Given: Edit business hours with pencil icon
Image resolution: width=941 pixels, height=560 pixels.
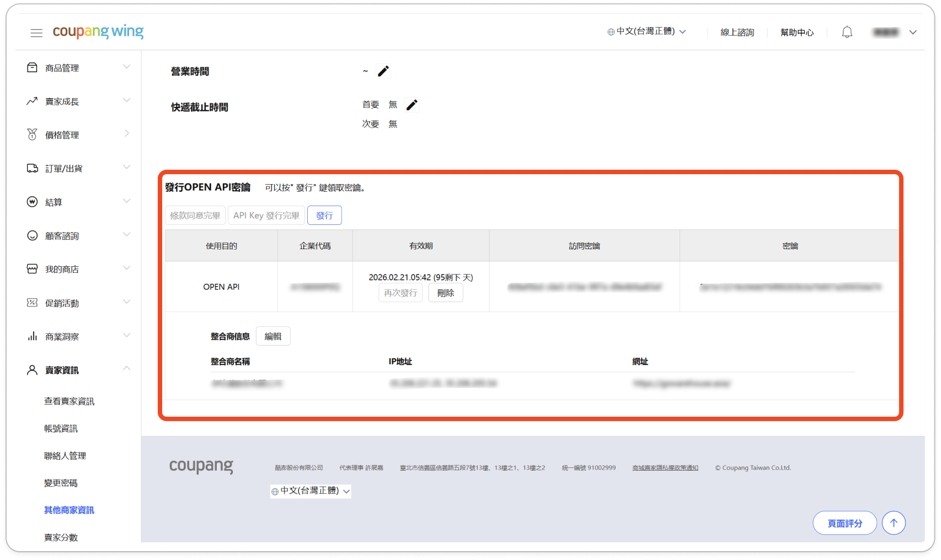Looking at the screenshot, I should (383, 71).
